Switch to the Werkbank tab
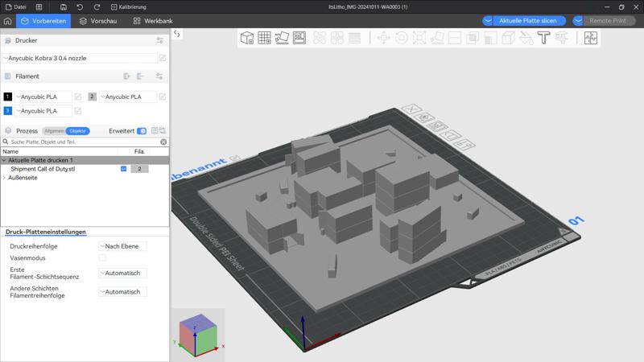Screen dimensions: 644x362 [x=153, y=21]
